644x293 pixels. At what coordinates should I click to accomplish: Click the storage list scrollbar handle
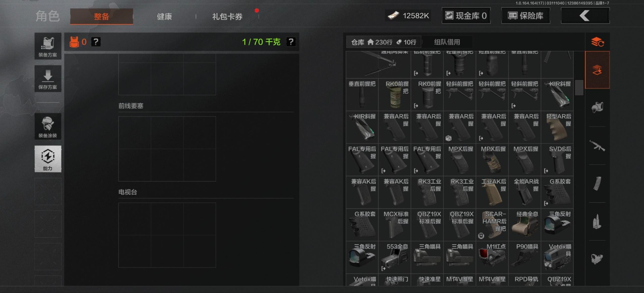(579, 87)
